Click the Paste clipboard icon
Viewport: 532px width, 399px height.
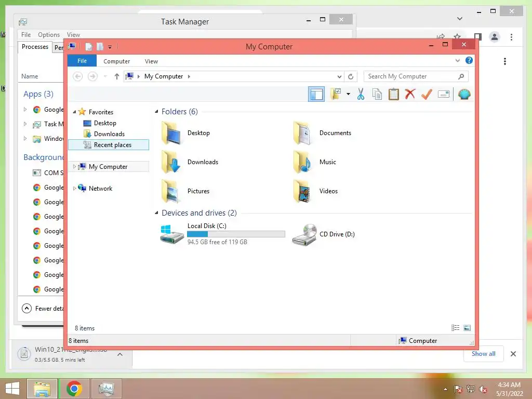(394, 94)
